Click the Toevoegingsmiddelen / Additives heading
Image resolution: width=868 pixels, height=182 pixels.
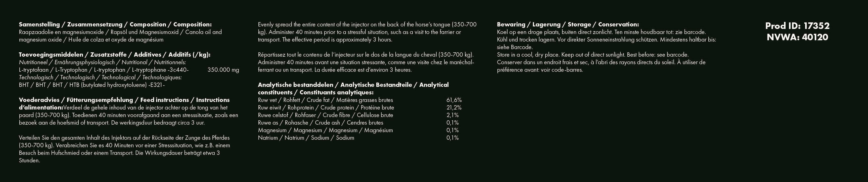pyautogui.click(x=115, y=55)
